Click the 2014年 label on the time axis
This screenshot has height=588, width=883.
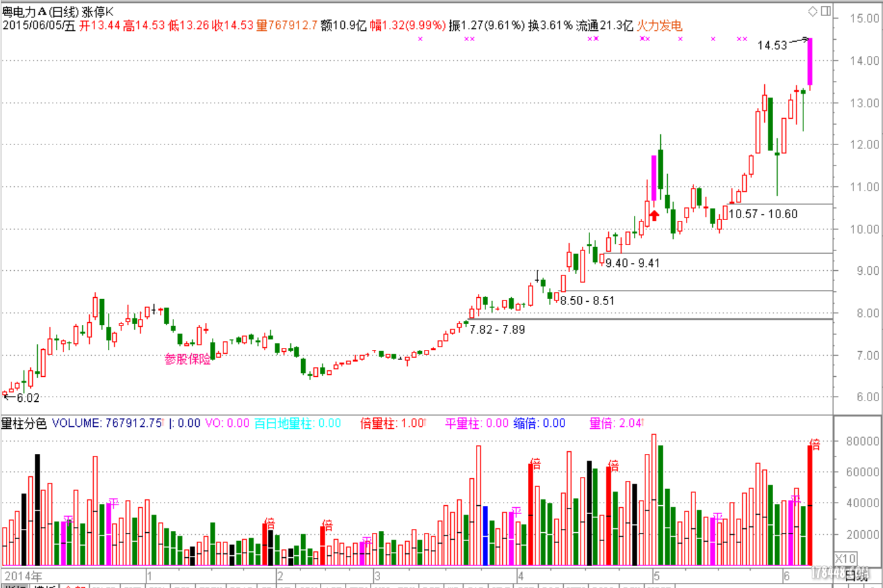point(23,576)
